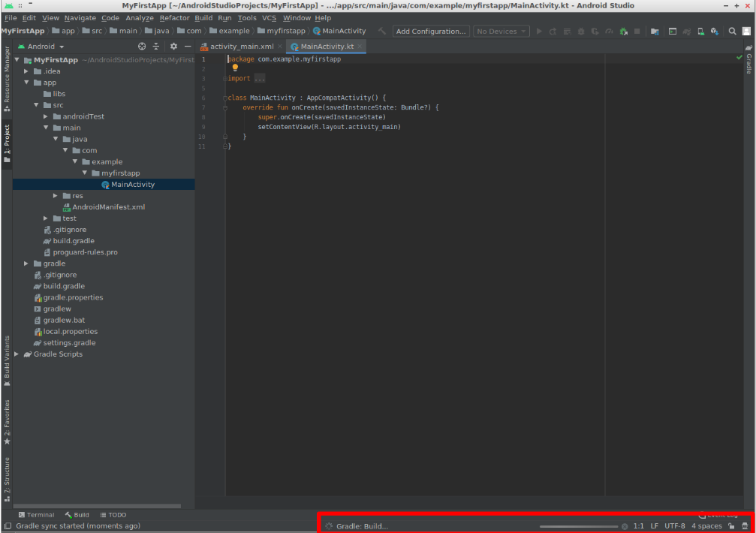756x533 pixels.
Task: Click the Run with Coverage icon
Action: (x=595, y=32)
